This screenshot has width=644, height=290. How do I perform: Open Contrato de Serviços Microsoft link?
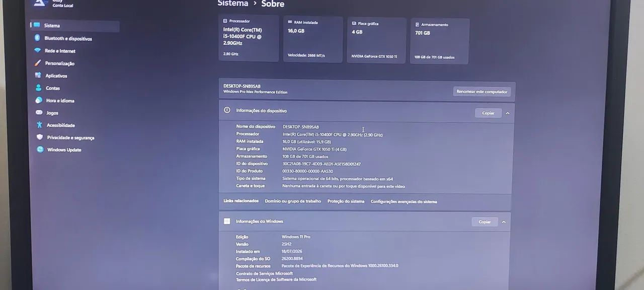264,273
